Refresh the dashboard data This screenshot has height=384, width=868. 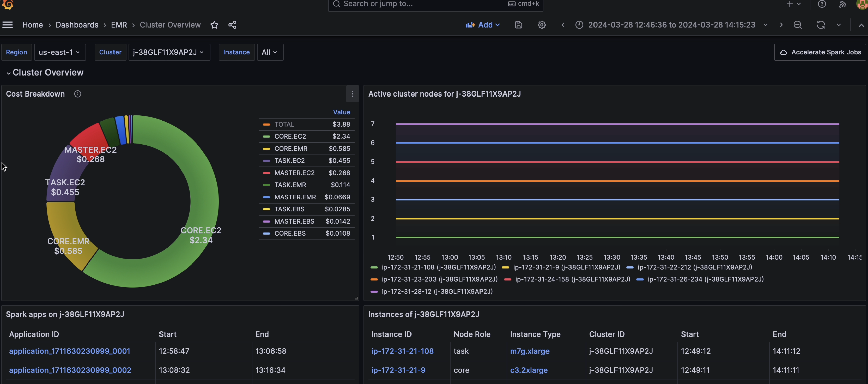click(x=821, y=25)
